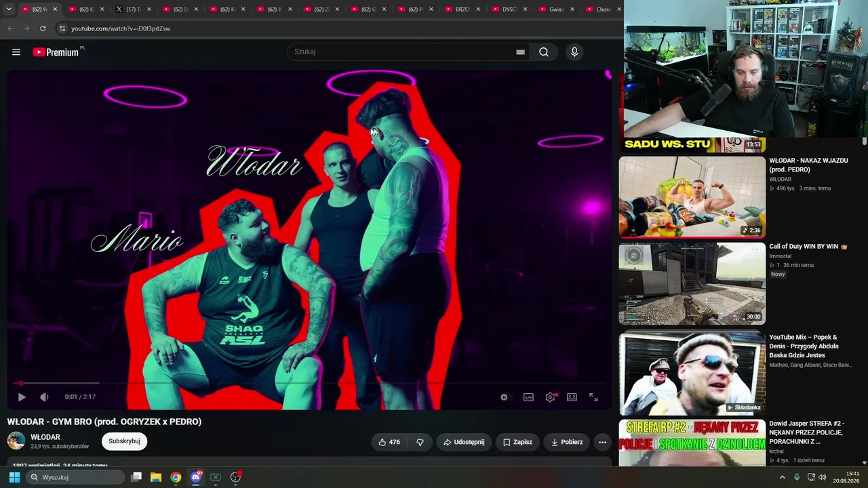Open the YouTube hamburger guide menu
The image size is (868, 488).
click(16, 52)
